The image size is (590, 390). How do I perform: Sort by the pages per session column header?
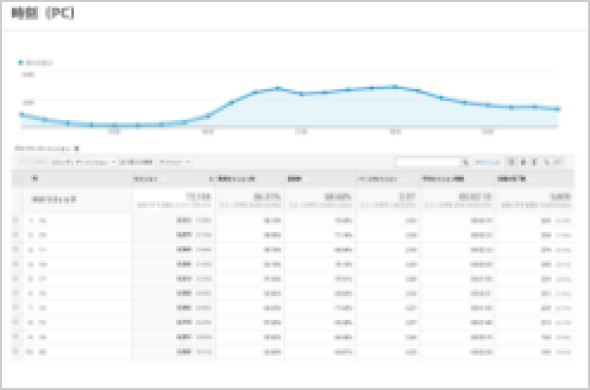377,180
